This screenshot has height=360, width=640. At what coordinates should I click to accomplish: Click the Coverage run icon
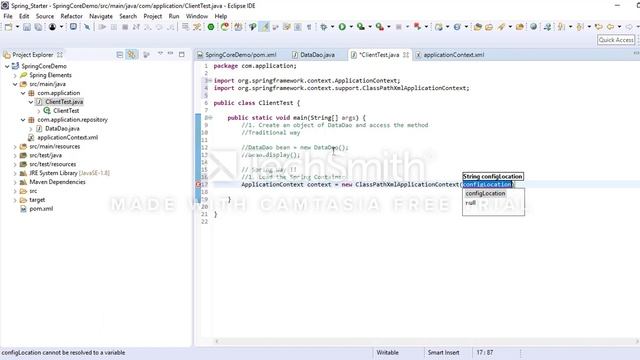coord(360,27)
